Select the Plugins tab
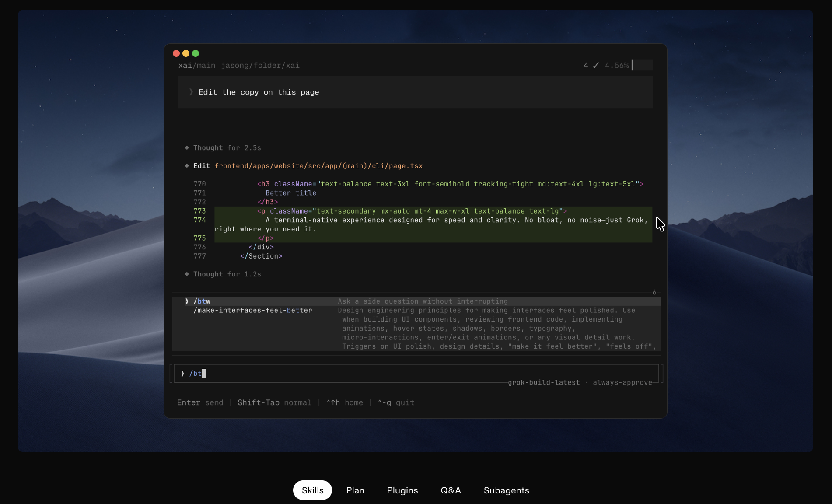The image size is (832, 504). (x=402, y=490)
